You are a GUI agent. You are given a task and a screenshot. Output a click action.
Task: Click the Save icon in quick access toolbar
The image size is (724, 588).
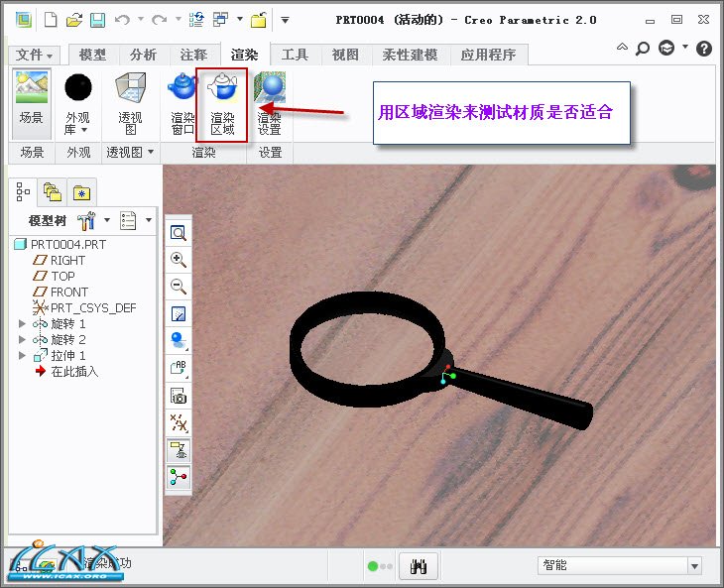pyautogui.click(x=97, y=19)
